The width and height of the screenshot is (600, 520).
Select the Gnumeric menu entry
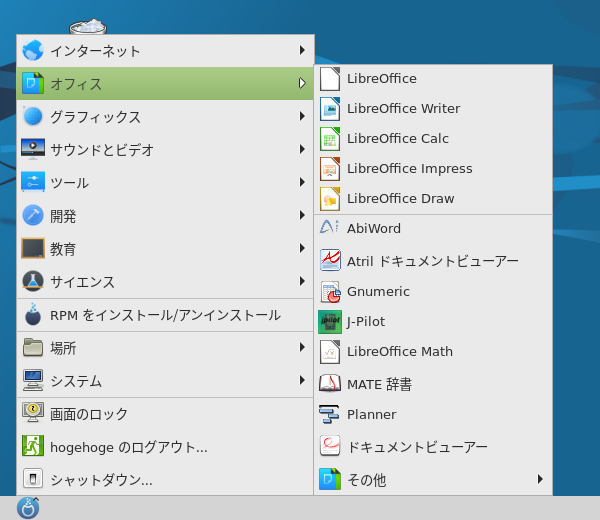433,292
